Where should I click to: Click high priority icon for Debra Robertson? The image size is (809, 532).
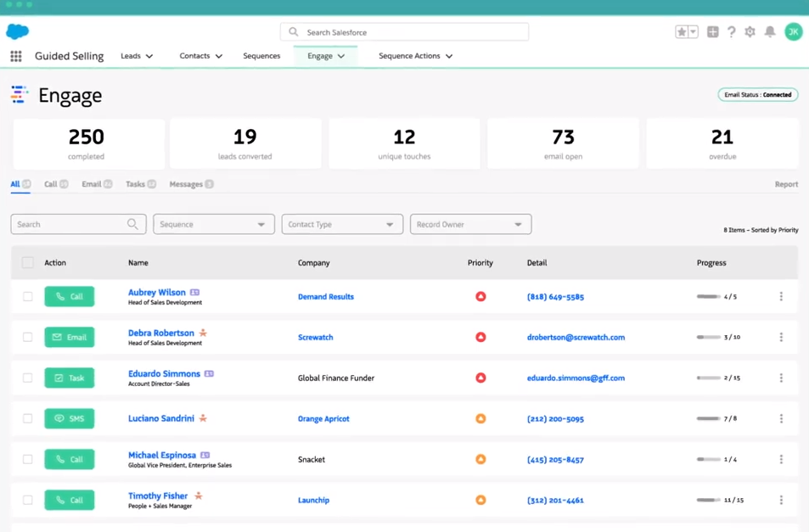point(480,338)
